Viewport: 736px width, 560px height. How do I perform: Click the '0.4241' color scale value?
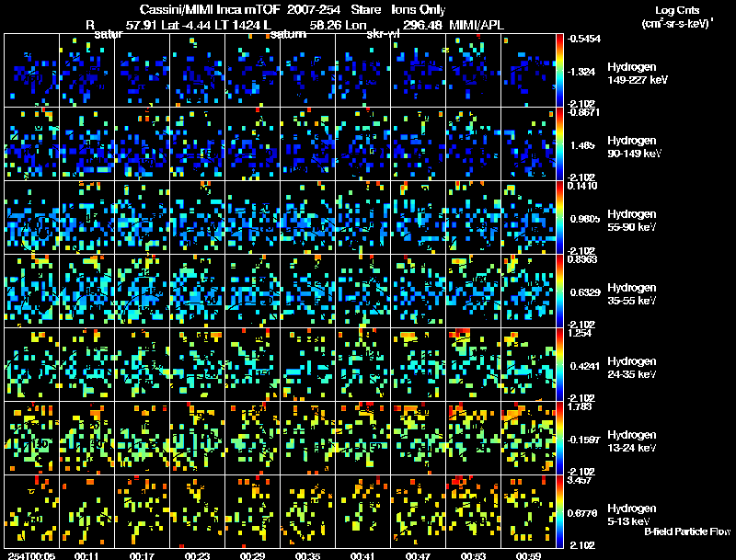[585, 366]
